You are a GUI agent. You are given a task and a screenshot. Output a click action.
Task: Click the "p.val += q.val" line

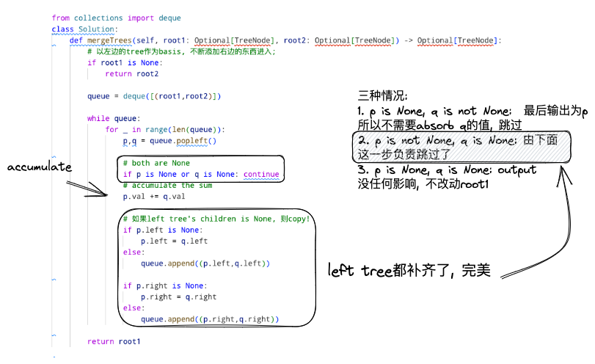click(x=154, y=197)
